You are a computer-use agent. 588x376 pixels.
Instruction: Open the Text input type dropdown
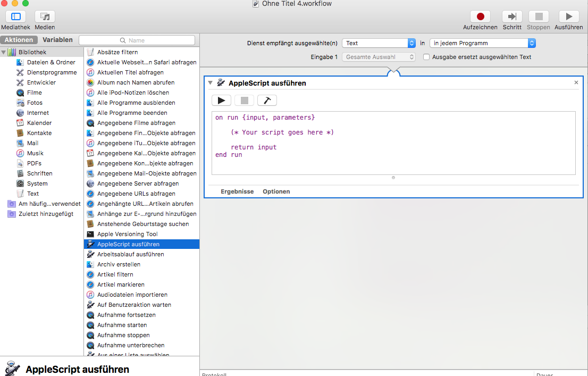click(x=379, y=43)
